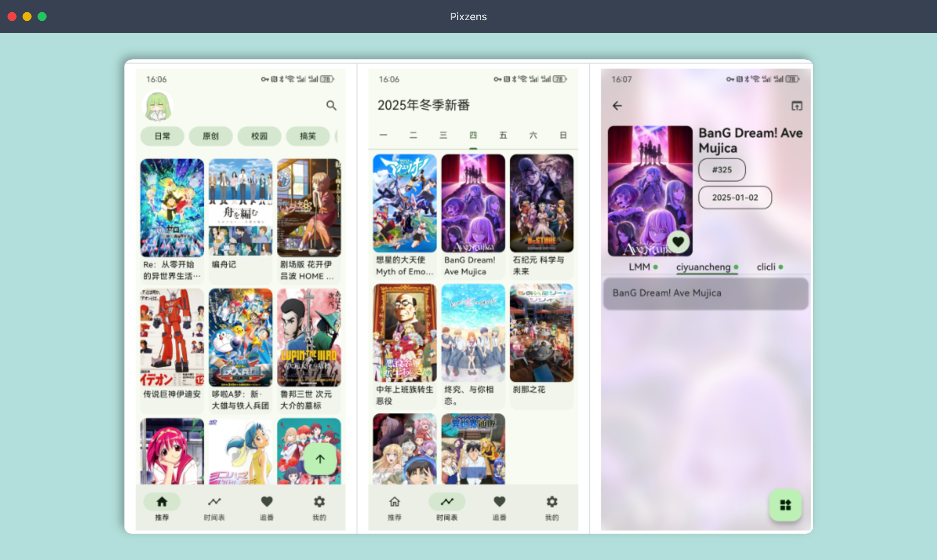Viewport: 937px width, 560px height.
Task: Open the 石纪元 科学与未来 poster thumbnail
Action: tap(541, 203)
